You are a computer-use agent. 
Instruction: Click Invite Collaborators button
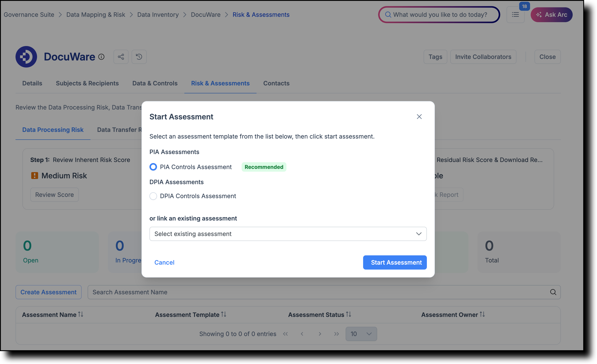click(x=483, y=57)
